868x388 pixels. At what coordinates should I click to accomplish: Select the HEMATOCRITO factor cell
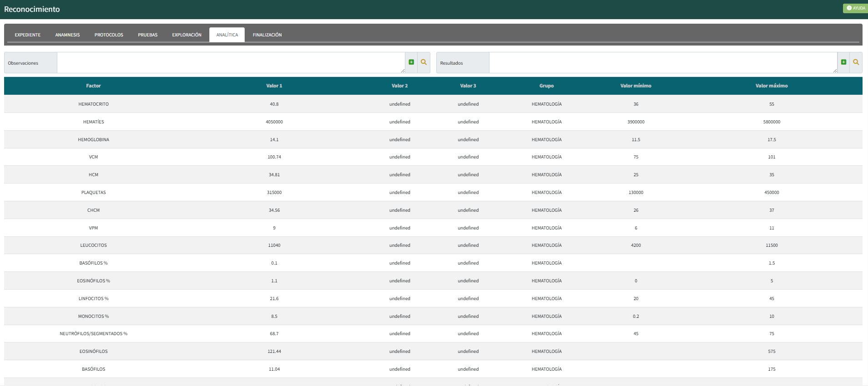click(x=94, y=104)
